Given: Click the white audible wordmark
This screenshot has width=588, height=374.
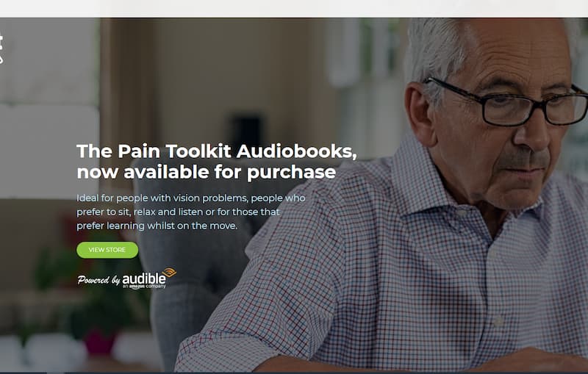Looking at the screenshot, I should pos(144,278).
